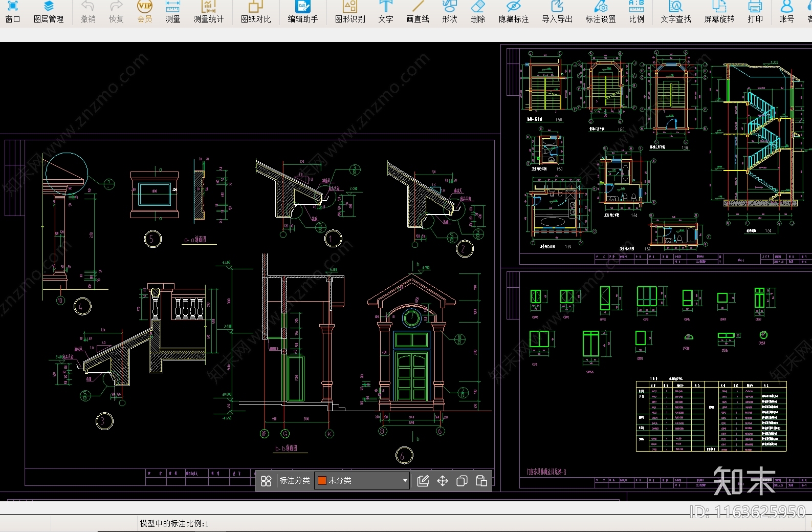Open 测量统计 measurement statistics
Image resolution: width=812 pixels, height=532 pixels.
coord(208,12)
